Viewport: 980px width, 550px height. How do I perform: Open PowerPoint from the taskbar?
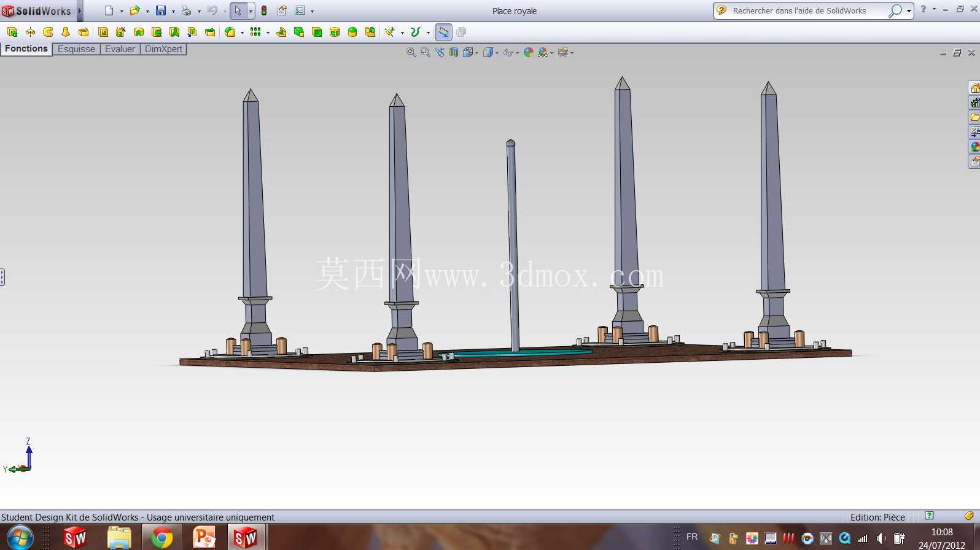pos(204,538)
